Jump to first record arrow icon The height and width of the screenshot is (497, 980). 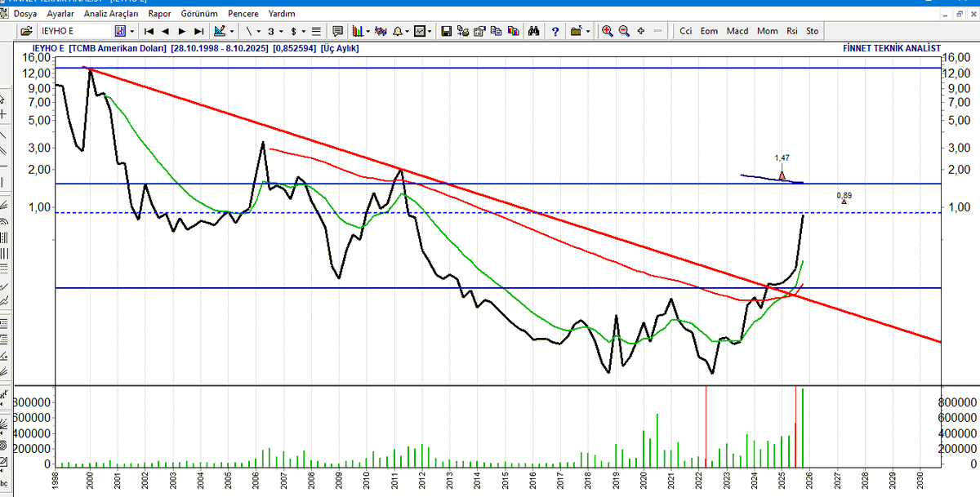click(149, 31)
